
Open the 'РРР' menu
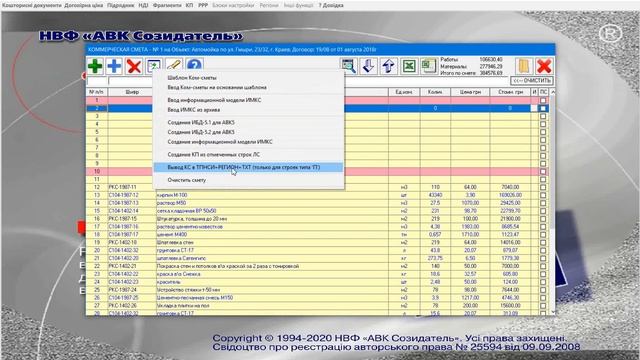(x=203, y=5)
